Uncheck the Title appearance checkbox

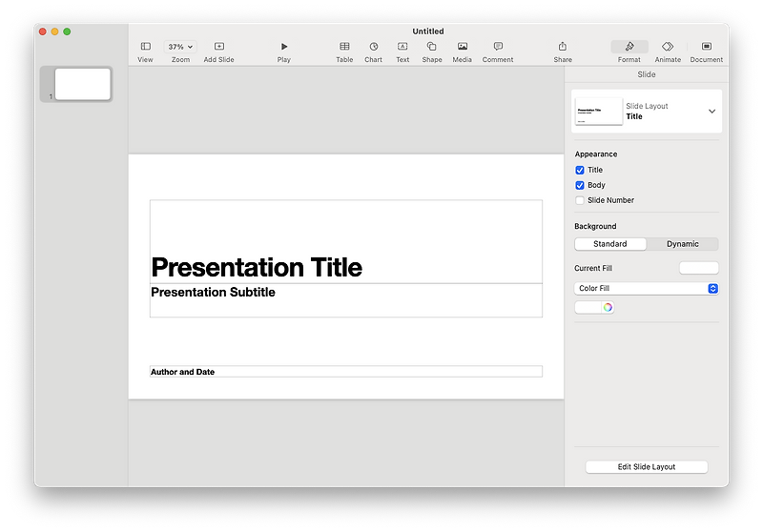click(580, 171)
